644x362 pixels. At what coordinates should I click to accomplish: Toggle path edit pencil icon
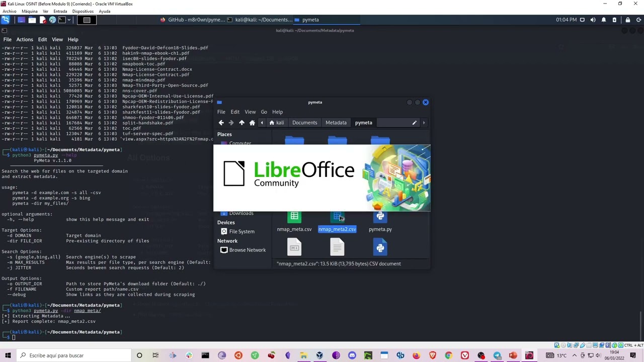[x=414, y=123]
